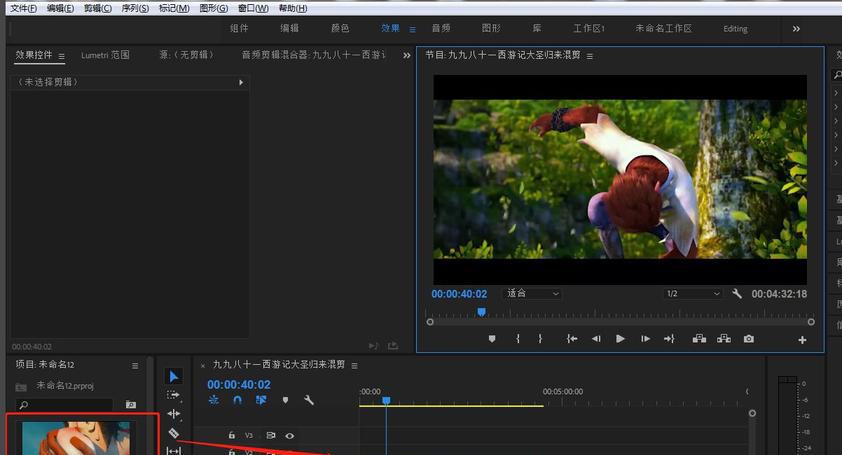
Task: Open the 窗口(W) menu
Action: click(x=253, y=8)
